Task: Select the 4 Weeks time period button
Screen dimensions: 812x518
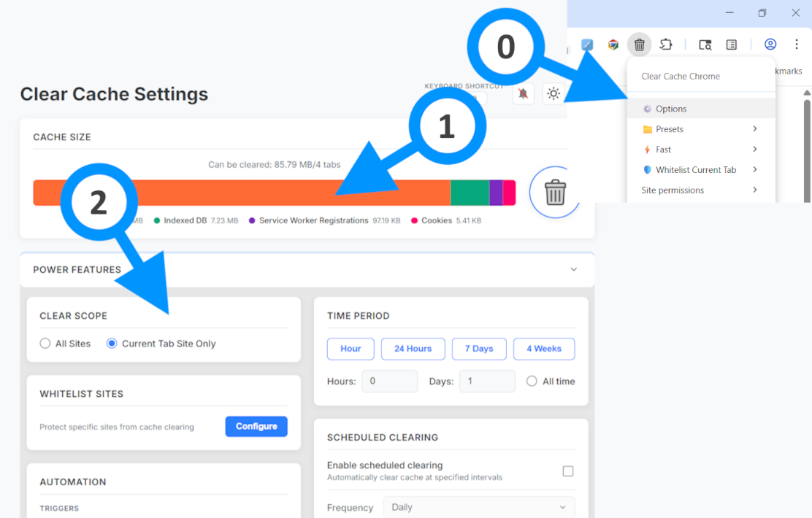Action: (x=544, y=349)
